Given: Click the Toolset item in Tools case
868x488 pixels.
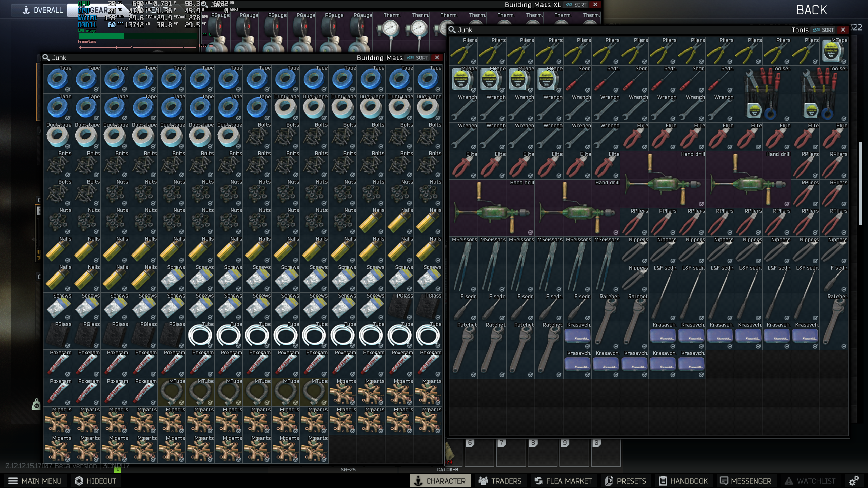Looking at the screenshot, I should [x=762, y=94].
